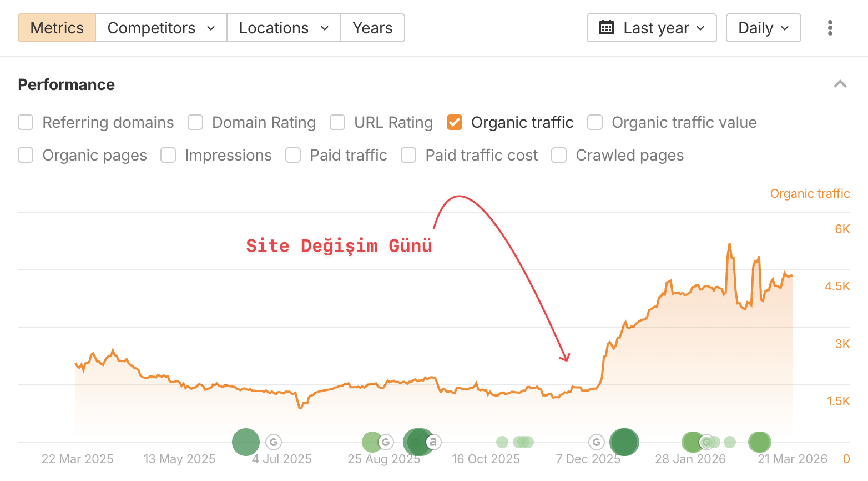The image size is (868, 481).
Task: Open the calendar date picker icon
Action: coord(608,27)
